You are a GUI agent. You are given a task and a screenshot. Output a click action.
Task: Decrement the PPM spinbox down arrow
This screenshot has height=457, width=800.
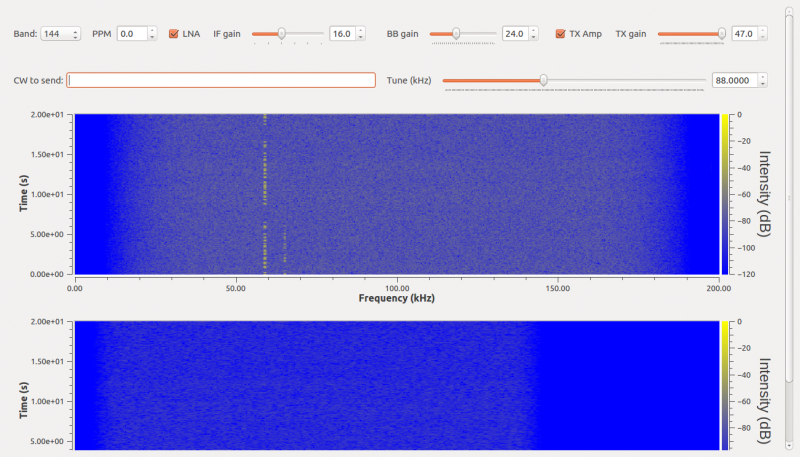pos(152,37)
